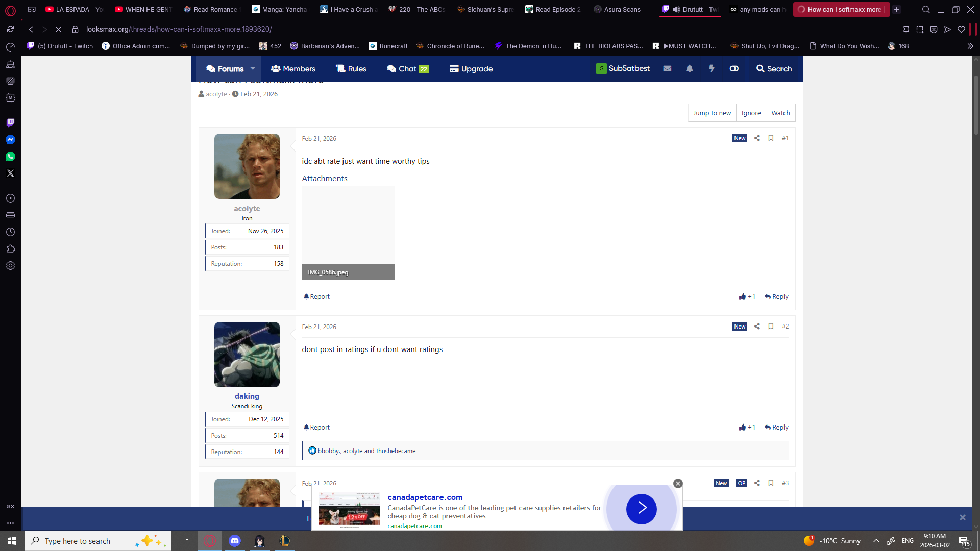Open WhatsApp in the Opera sidebar
The height and width of the screenshot is (551, 980).
pos(10,157)
